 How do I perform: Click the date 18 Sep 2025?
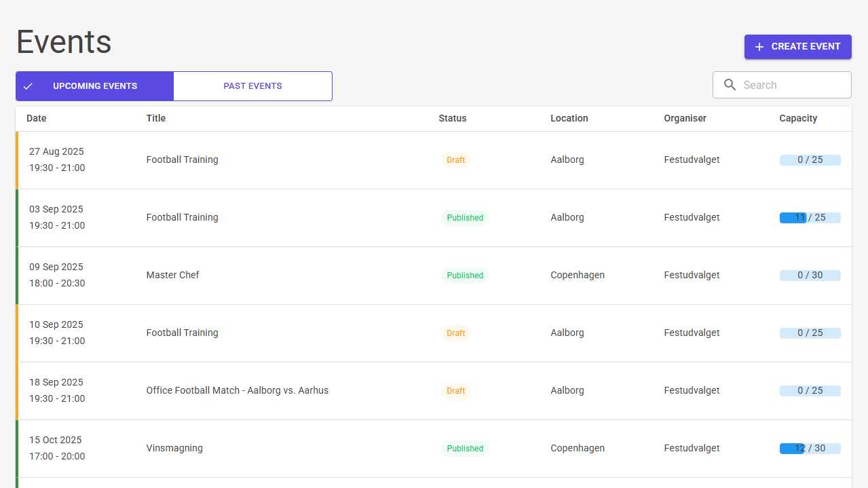56,383
